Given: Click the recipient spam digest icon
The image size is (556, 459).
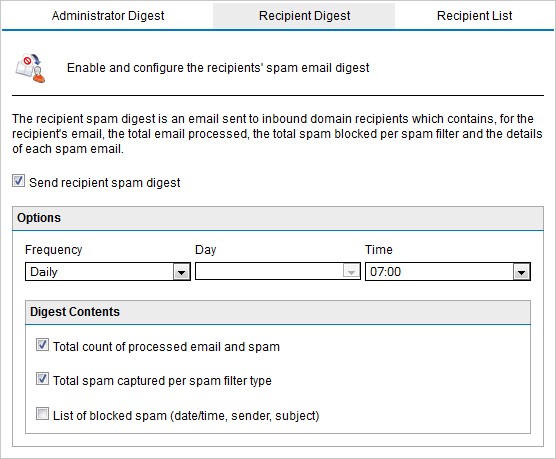Looking at the screenshot, I should pyautogui.click(x=30, y=68).
